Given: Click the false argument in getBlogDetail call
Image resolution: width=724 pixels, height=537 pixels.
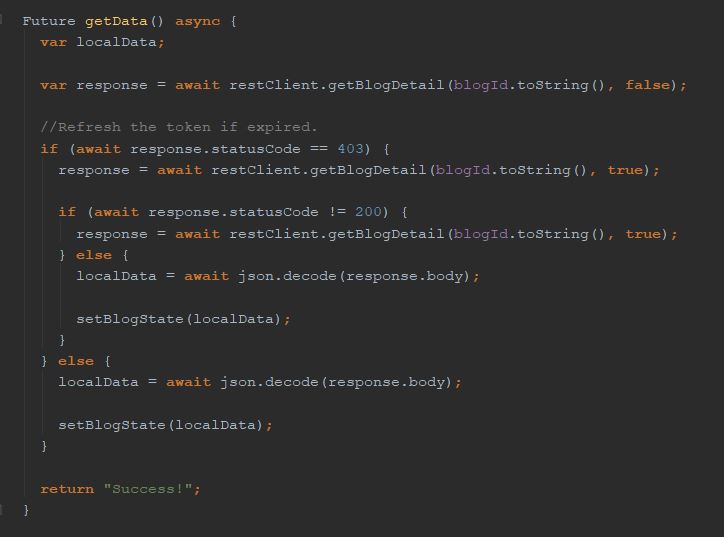Looking at the screenshot, I should click(x=647, y=85).
